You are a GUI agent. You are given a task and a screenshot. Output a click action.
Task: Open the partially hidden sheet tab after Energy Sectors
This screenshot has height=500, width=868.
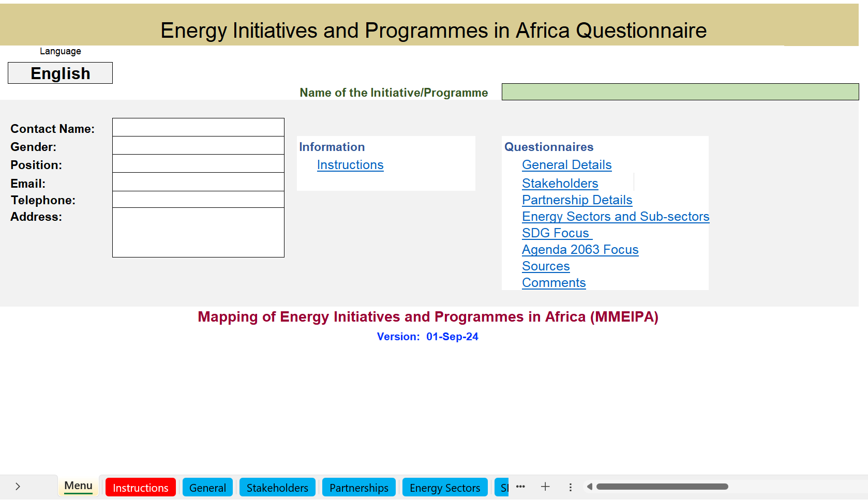coord(502,488)
